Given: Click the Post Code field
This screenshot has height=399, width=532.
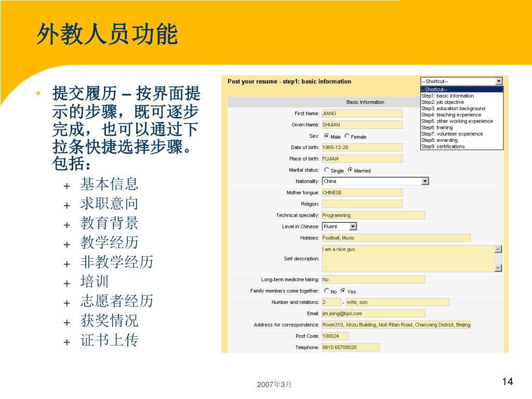Looking at the screenshot, I should point(335,336).
